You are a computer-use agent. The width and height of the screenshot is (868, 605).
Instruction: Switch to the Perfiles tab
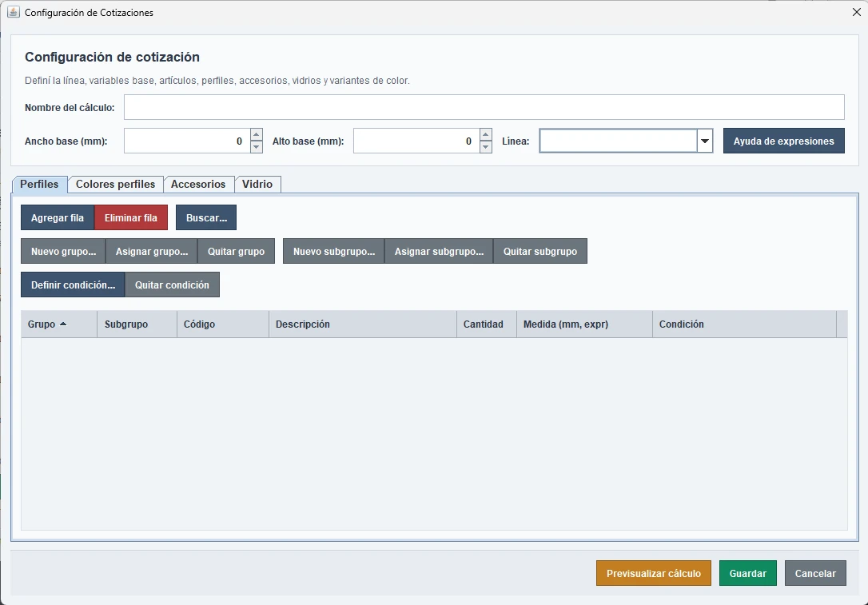tap(39, 185)
